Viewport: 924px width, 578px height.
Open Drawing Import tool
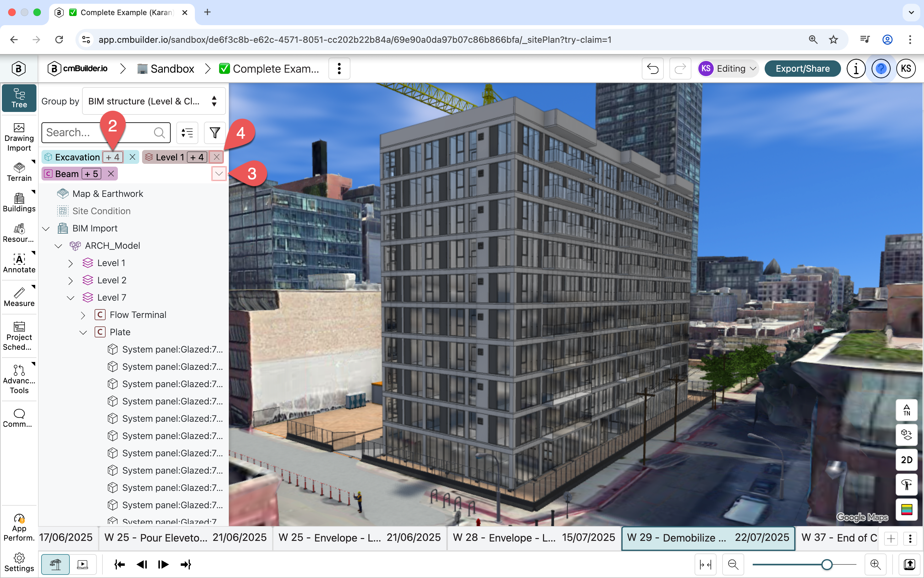19,137
